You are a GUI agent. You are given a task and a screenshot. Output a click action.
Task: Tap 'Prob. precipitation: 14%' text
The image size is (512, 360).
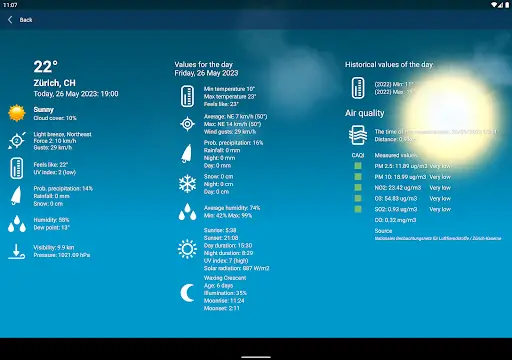point(63,188)
